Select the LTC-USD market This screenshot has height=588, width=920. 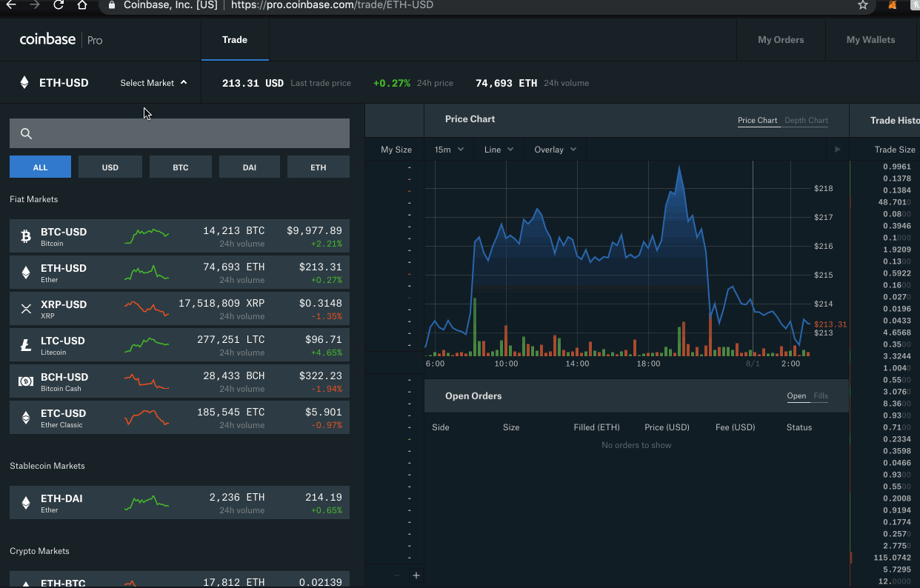(179, 345)
